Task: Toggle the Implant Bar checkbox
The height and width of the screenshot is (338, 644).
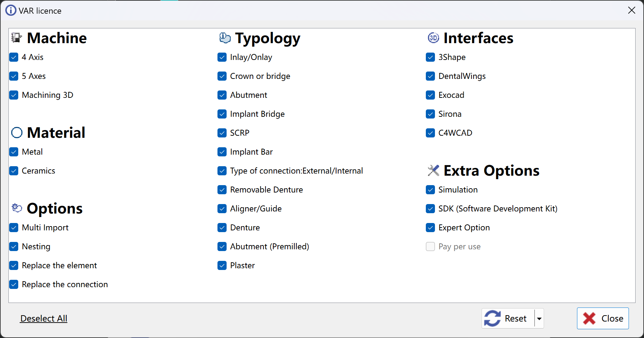Action: [x=222, y=152]
